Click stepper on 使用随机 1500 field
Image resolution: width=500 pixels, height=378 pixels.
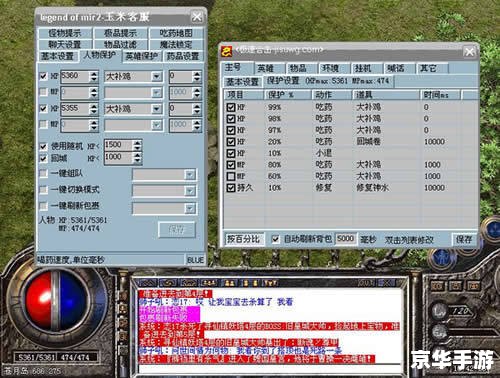[x=137, y=145]
